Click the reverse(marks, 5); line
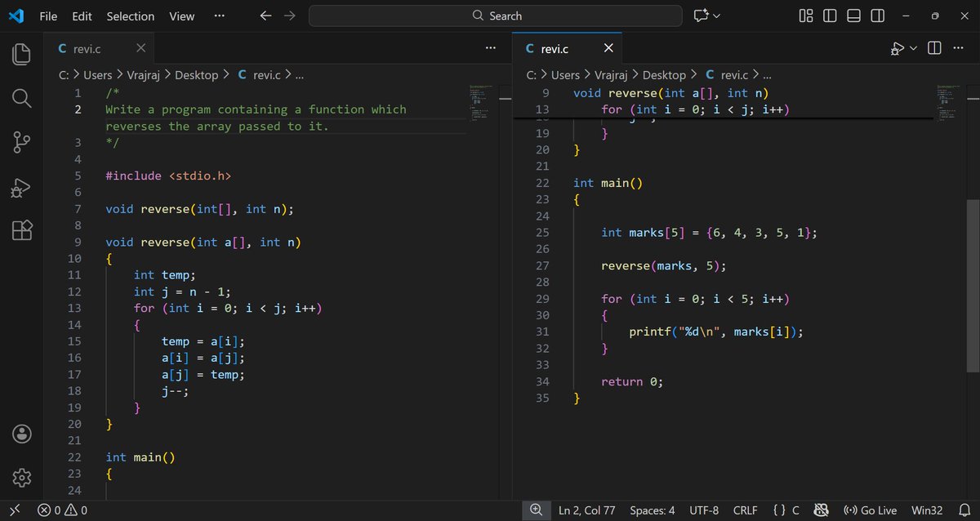 [x=663, y=265]
